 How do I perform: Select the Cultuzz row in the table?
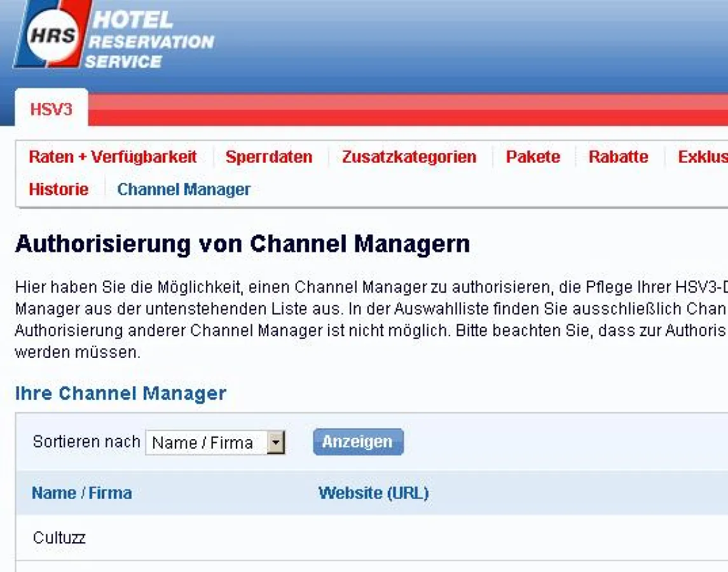tap(59, 538)
